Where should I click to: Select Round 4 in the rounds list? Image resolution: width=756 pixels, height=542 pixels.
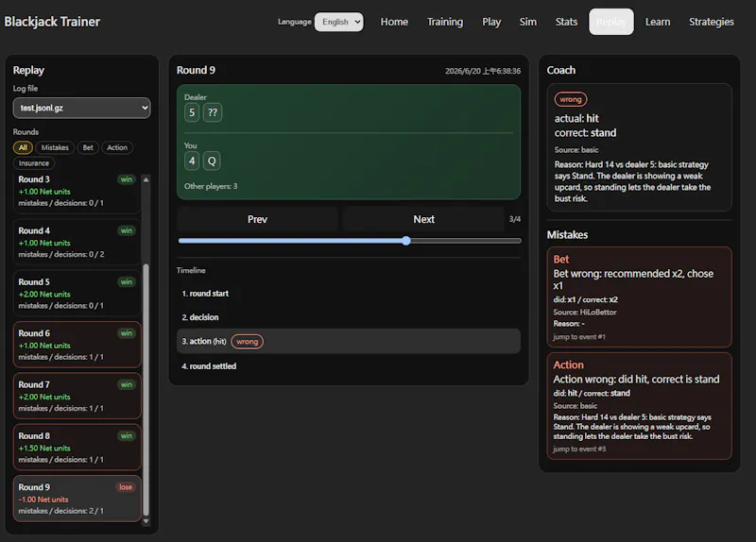coord(77,243)
